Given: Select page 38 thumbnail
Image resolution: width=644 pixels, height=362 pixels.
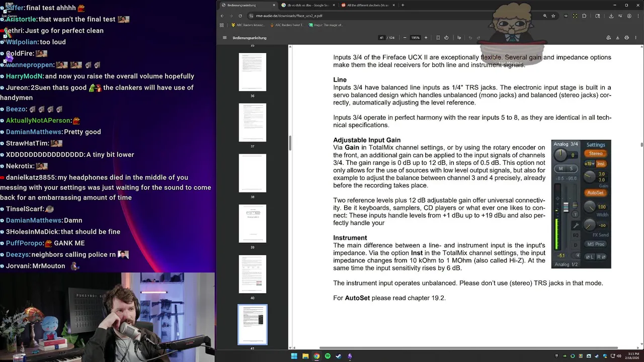Looking at the screenshot, I should pos(253,173).
